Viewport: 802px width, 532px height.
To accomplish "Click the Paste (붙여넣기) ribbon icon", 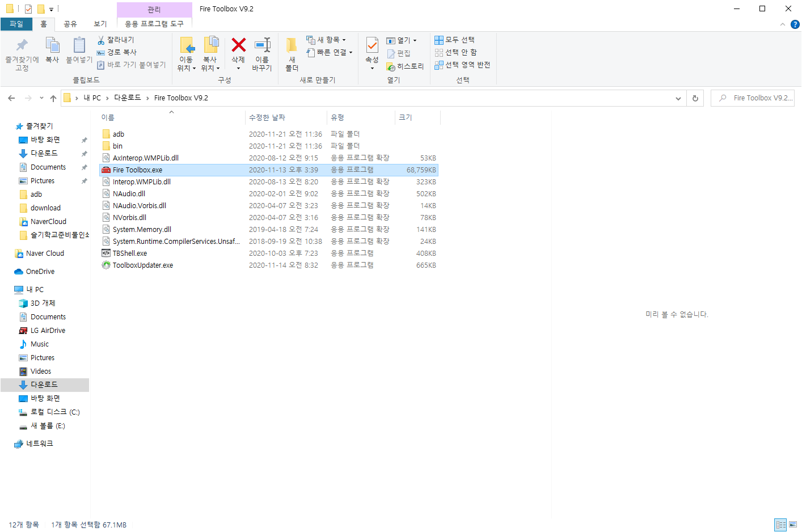I will 79,50.
